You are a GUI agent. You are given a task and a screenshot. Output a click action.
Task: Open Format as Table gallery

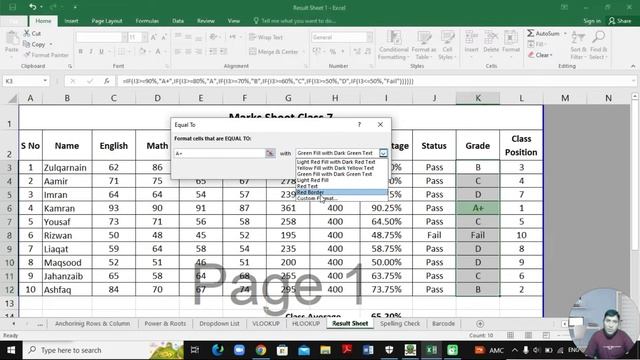pos(424,45)
